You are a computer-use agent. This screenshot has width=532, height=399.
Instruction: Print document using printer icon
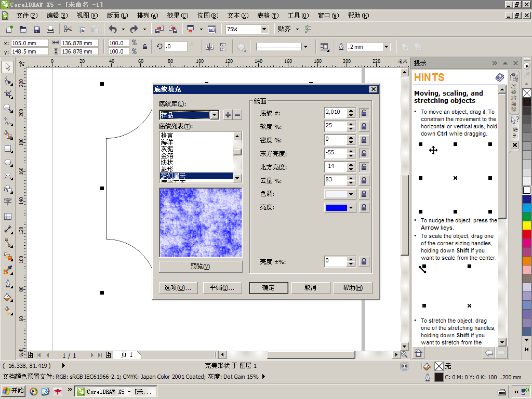[50, 29]
